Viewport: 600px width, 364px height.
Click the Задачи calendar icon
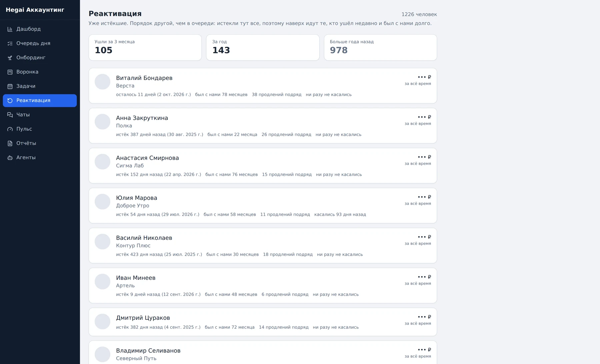pyautogui.click(x=10, y=86)
